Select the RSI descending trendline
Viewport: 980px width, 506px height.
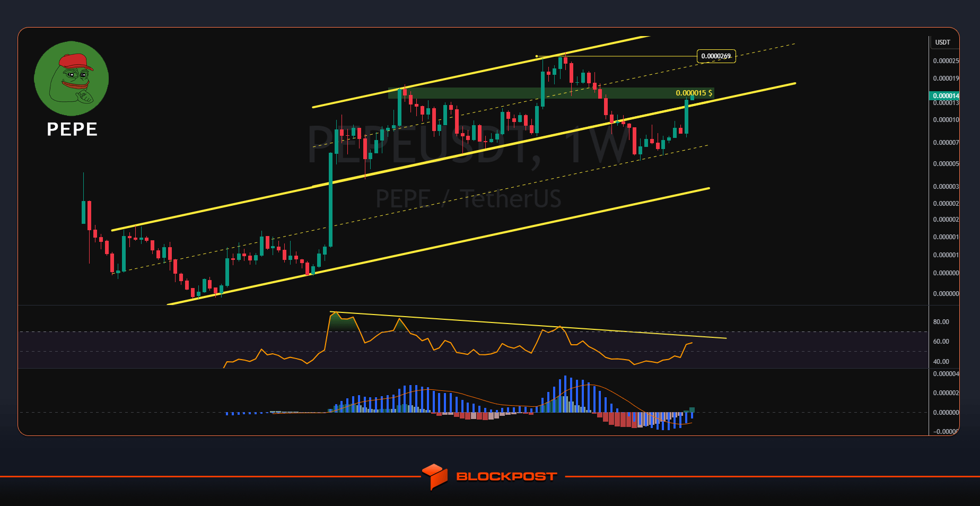coord(528,325)
